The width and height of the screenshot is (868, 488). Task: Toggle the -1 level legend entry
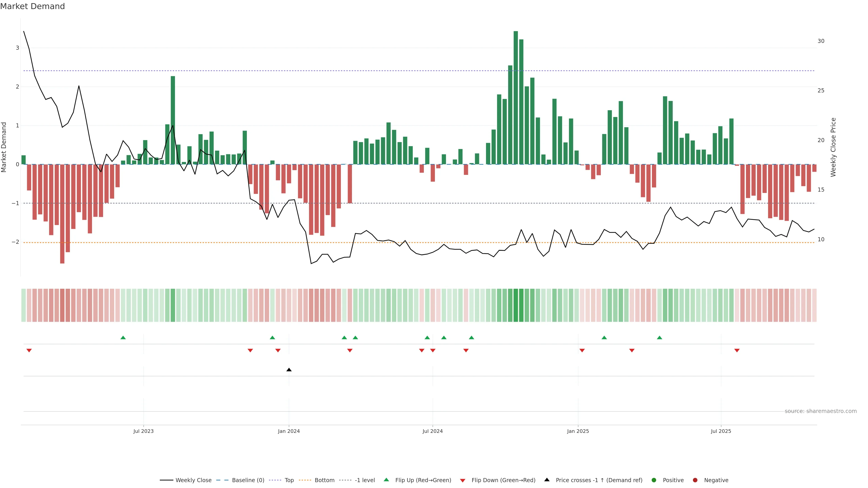coord(365,480)
